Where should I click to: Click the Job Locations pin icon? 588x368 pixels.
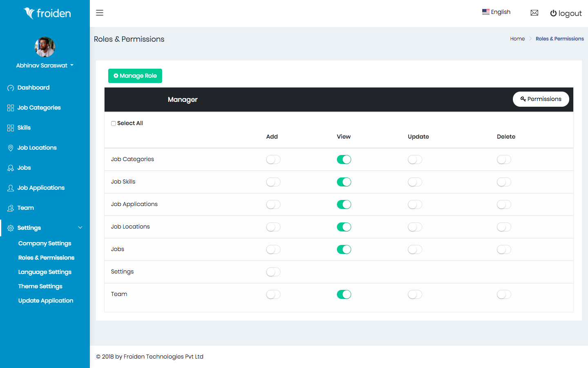click(x=11, y=148)
